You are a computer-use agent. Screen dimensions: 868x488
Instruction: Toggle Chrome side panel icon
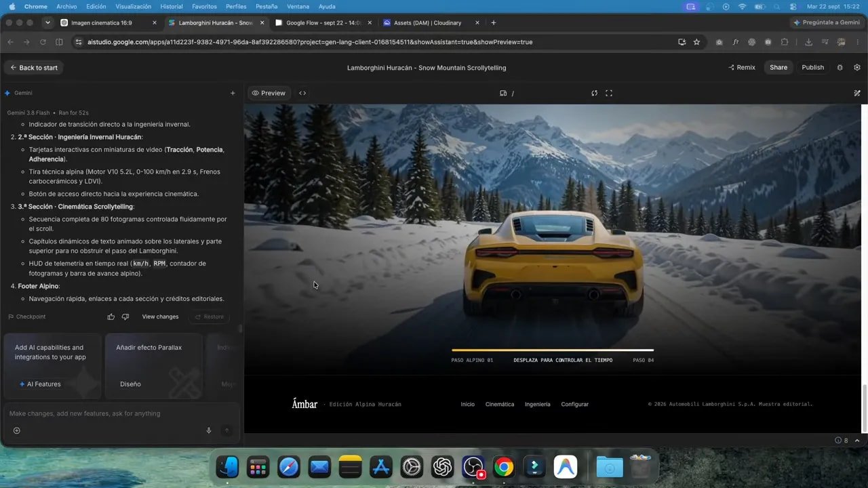[59, 42]
